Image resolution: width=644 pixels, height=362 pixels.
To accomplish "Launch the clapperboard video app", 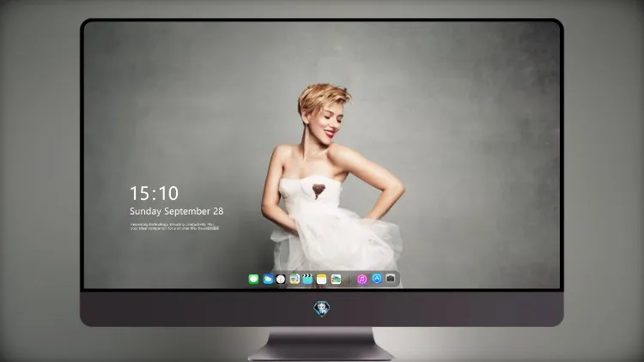I will 307,280.
